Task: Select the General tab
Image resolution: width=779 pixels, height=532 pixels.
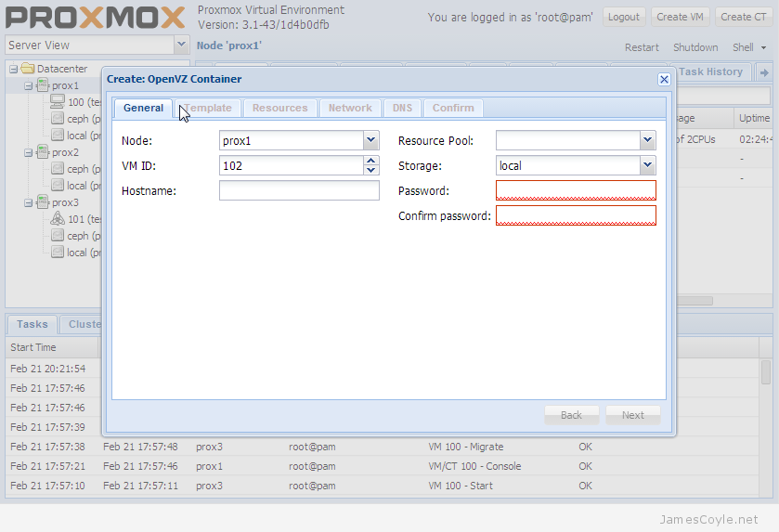Action: click(143, 108)
